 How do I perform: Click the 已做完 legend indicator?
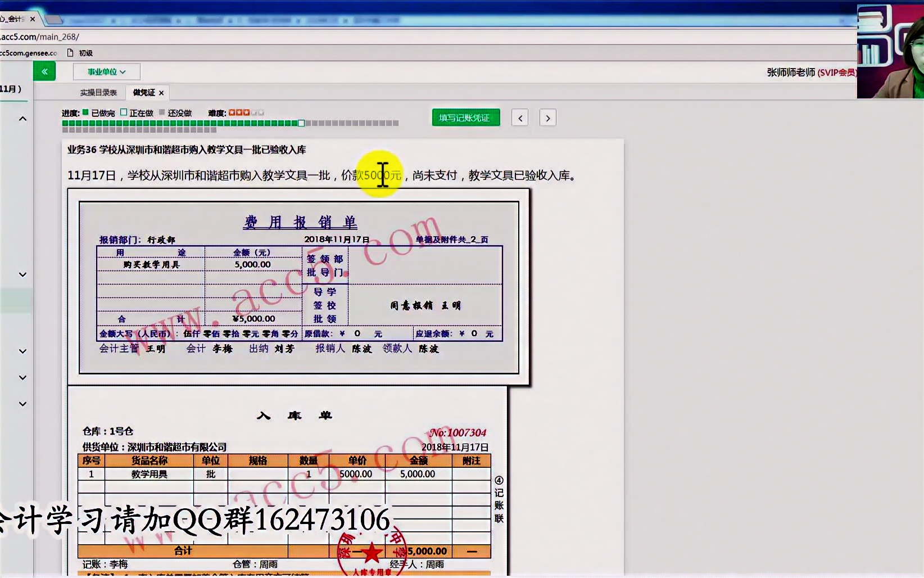tap(85, 112)
